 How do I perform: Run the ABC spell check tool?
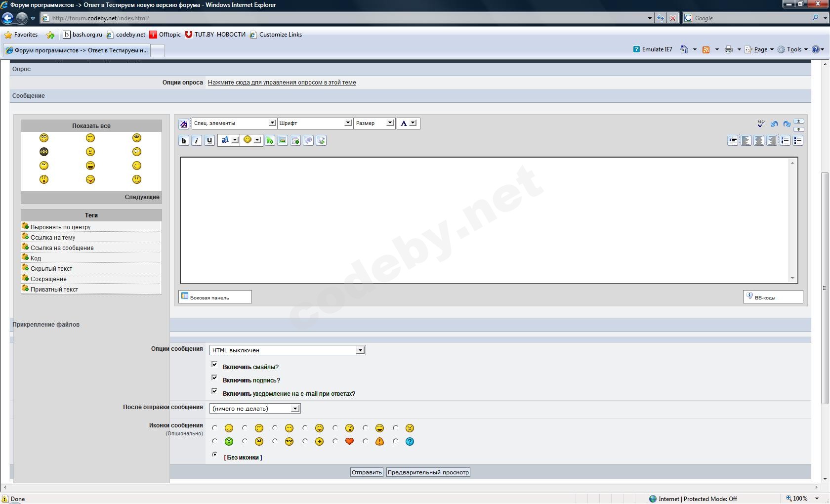761,124
